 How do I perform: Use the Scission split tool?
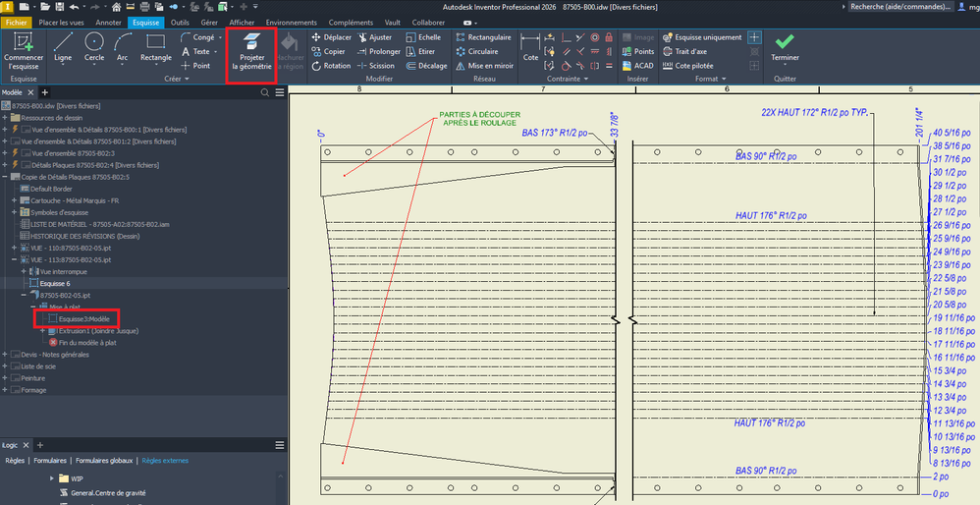376,66
